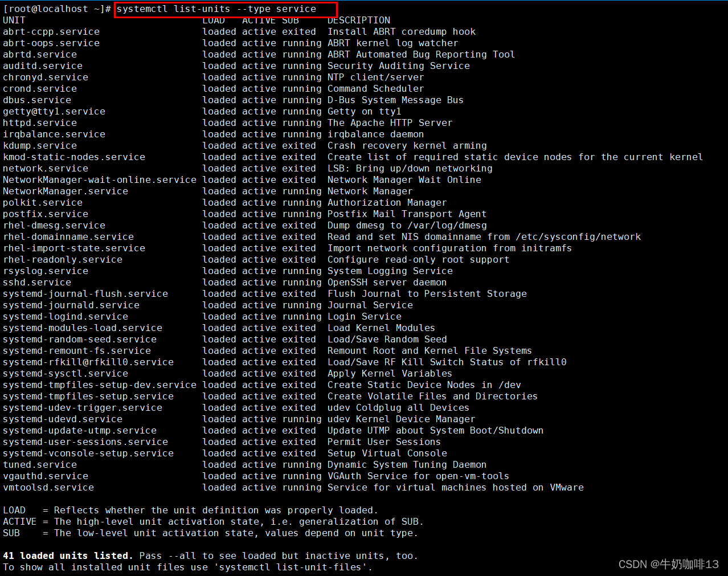This screenshot has width=728, height=576.
Task: Click the 'Postfix Mail Transport Agent' description
Action: [407, 214]
